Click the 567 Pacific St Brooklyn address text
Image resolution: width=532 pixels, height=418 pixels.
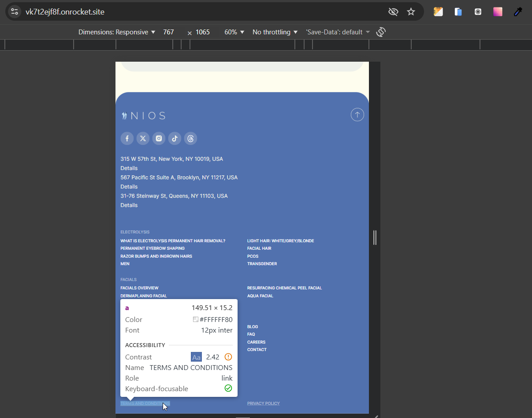(179, 178)
